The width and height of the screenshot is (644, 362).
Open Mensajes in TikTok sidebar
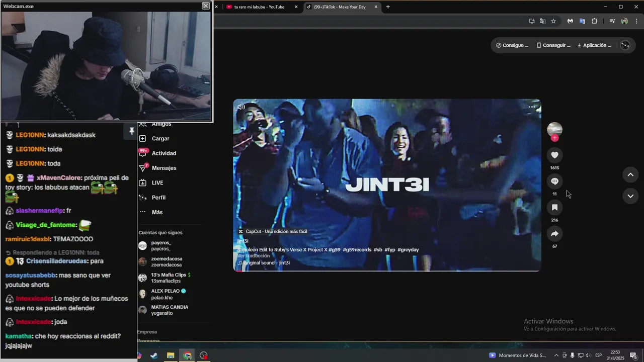pos(157,168)
